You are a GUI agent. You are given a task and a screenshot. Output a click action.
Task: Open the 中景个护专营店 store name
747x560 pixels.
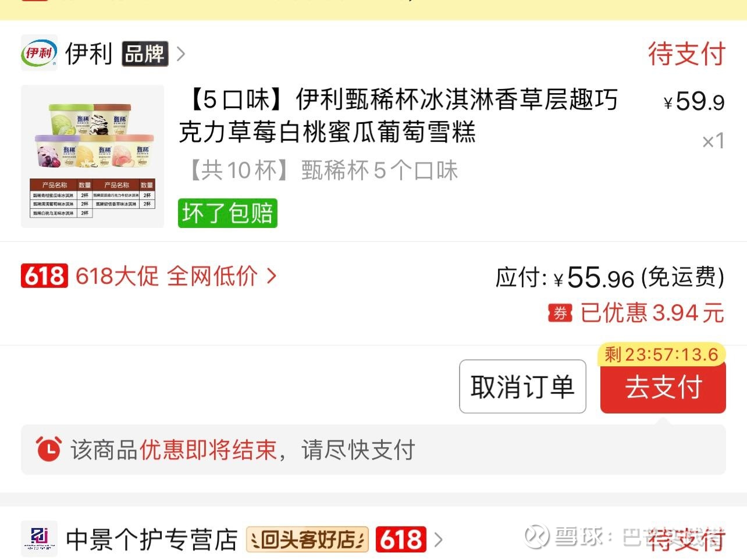pos(152,540)
